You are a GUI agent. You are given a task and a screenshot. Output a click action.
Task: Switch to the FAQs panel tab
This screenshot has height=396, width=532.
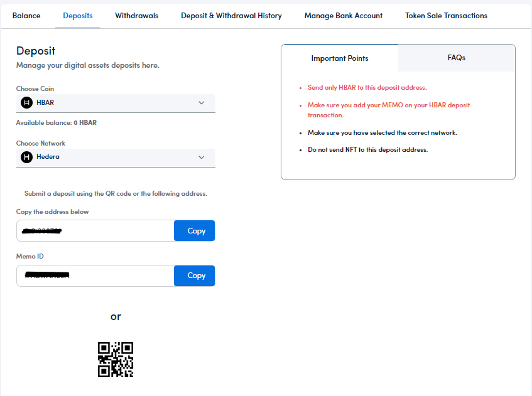(x=456, y=58)
